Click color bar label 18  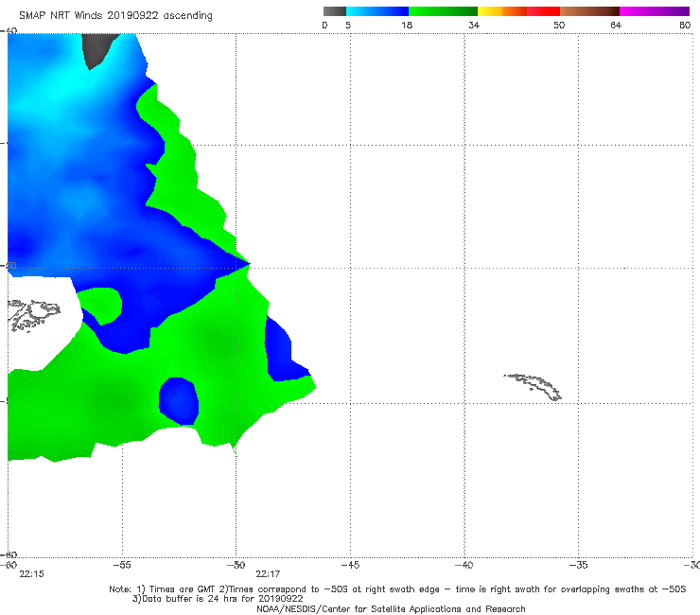point(407,25)
